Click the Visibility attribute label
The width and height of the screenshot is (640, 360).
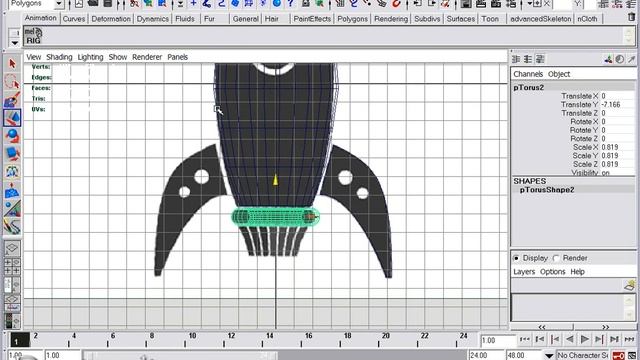coord(584,173)
